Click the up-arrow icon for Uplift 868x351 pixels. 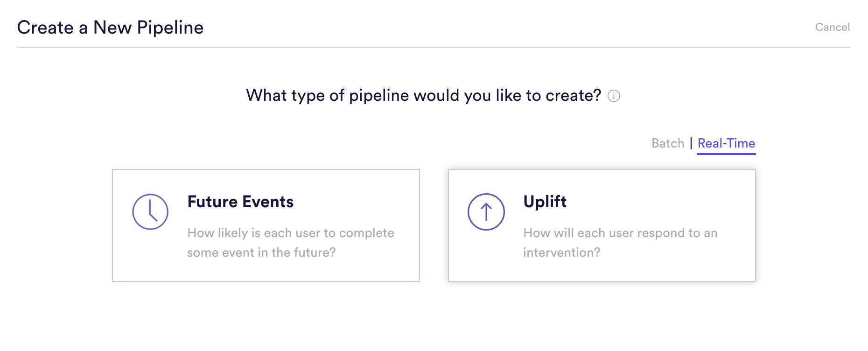(x=486, y=212)
